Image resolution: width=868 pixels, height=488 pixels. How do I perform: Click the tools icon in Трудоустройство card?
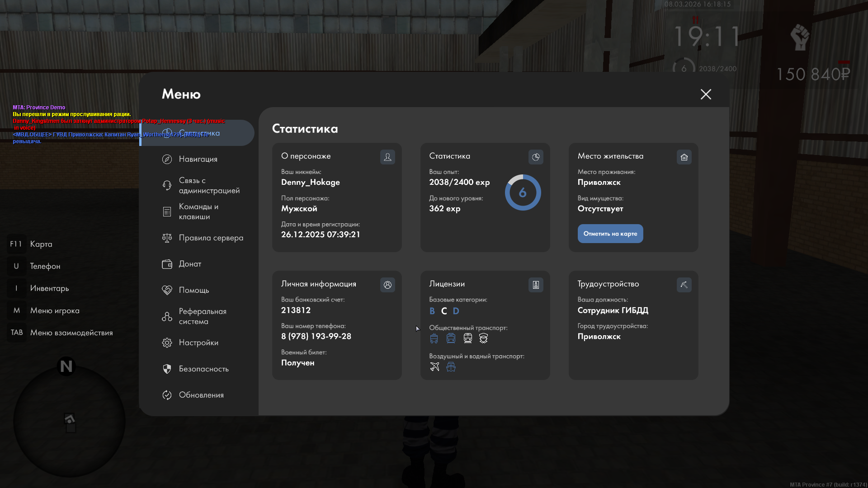(684, 285)
